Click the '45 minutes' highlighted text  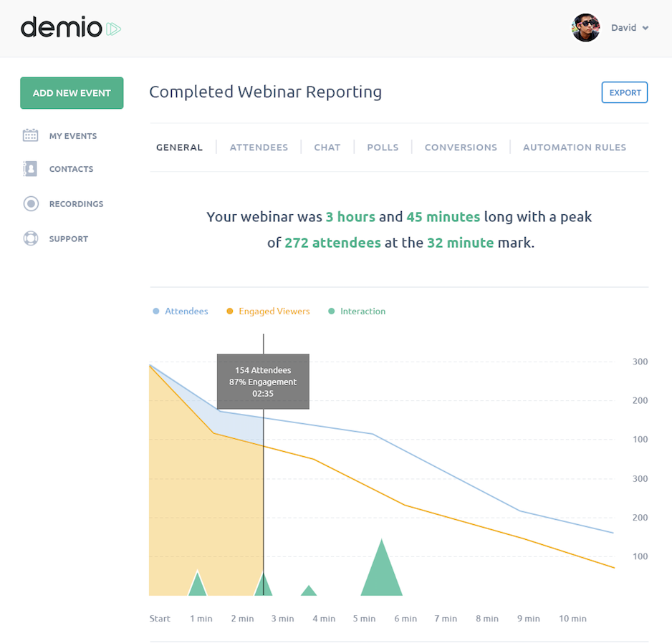tap(443, 217)
